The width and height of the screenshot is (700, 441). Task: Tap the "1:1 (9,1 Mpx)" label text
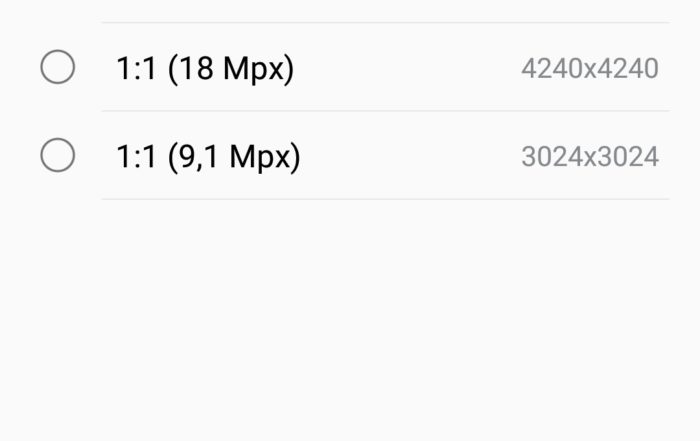[x=208, y=157]
